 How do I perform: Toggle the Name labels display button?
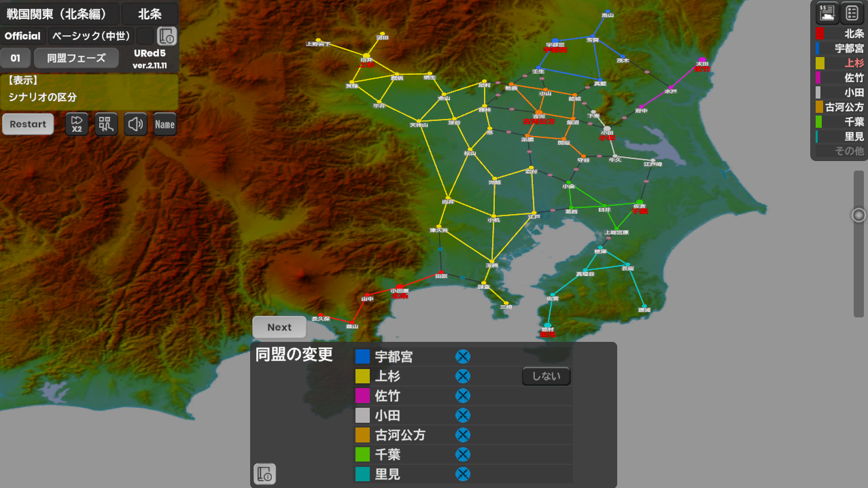click(x=164, y=124)
